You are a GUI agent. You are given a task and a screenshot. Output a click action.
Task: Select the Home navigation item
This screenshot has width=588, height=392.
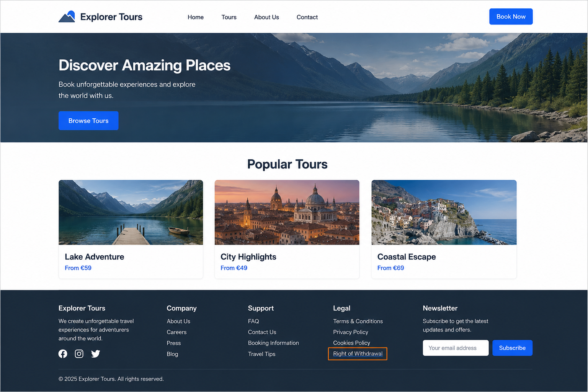(196, 17)
